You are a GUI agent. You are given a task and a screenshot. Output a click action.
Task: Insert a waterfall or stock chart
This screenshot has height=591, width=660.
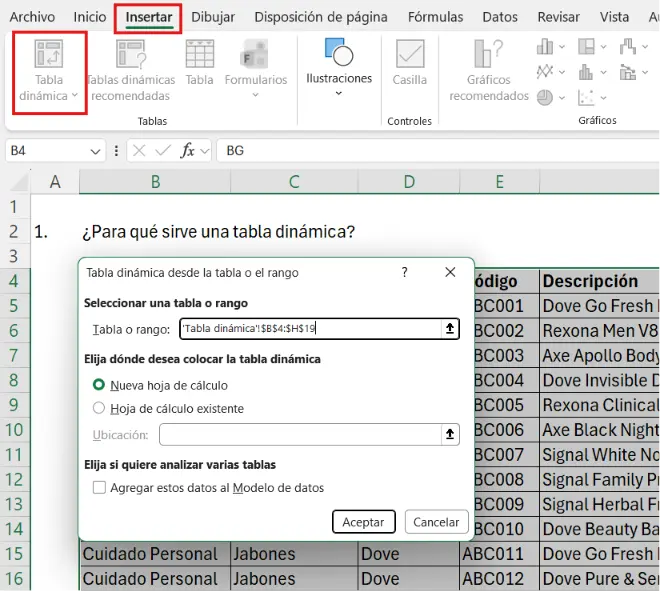click(627, 46)
